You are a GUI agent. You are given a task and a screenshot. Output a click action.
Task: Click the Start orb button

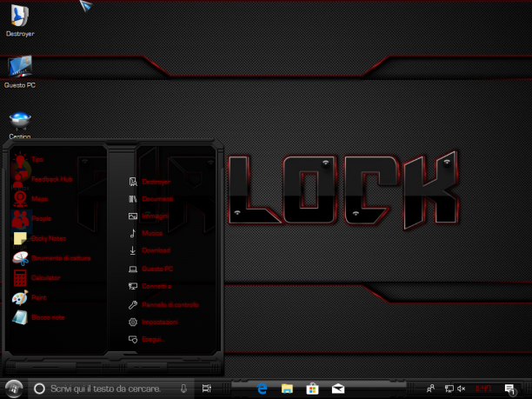(14, 389)
